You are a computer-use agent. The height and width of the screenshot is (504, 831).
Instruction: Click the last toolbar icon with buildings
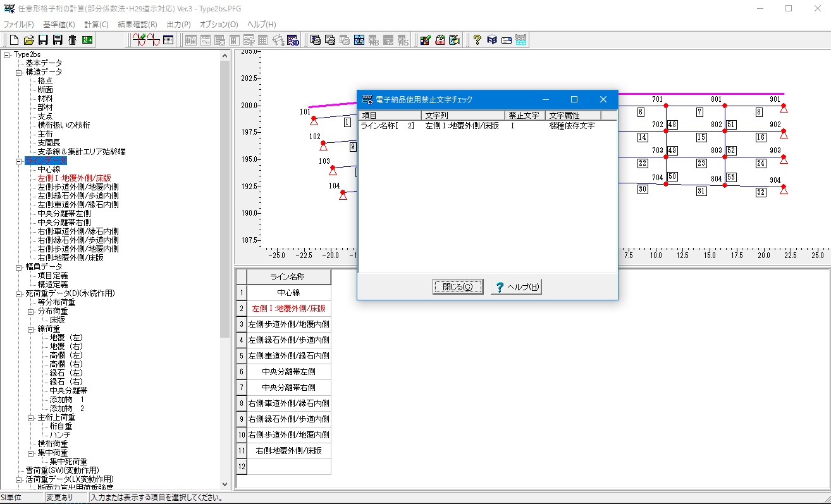coord(521,40)
